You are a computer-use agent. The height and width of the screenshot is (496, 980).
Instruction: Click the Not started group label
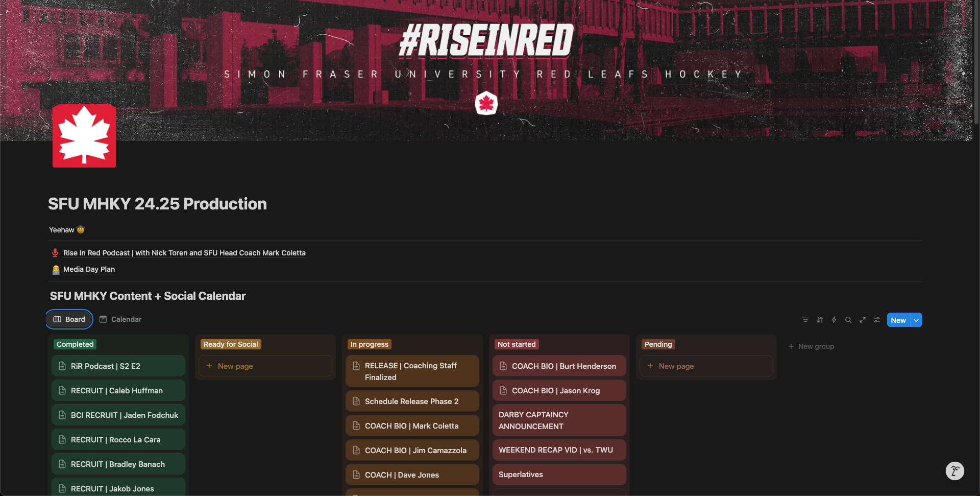click(517, 344)
